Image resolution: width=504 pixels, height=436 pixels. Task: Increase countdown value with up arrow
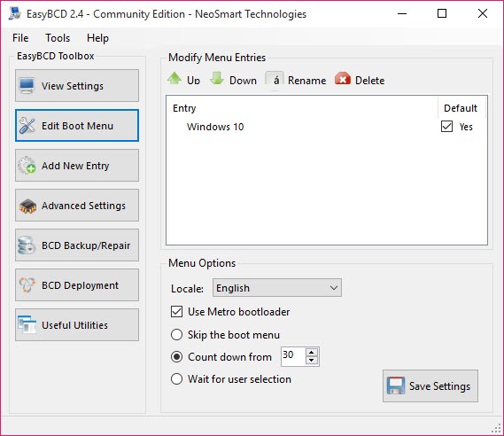click(x=311, y=352)
